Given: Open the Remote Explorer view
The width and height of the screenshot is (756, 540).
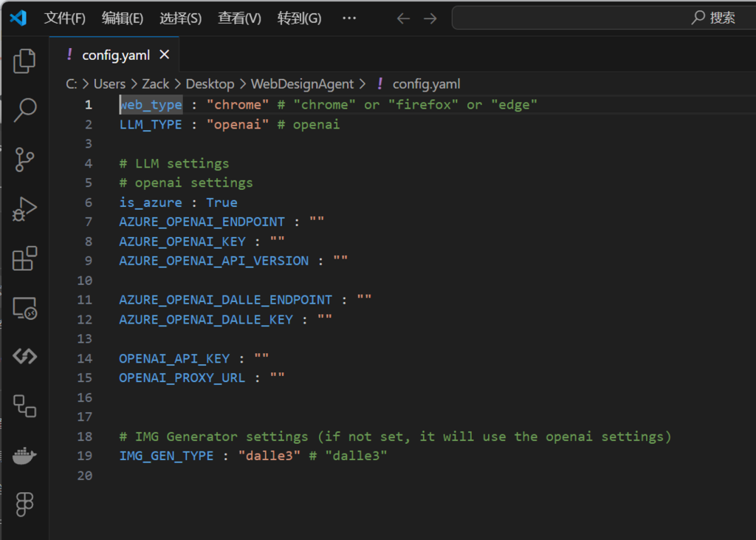Looking at the screenshot, I should (x=24, y=308).
